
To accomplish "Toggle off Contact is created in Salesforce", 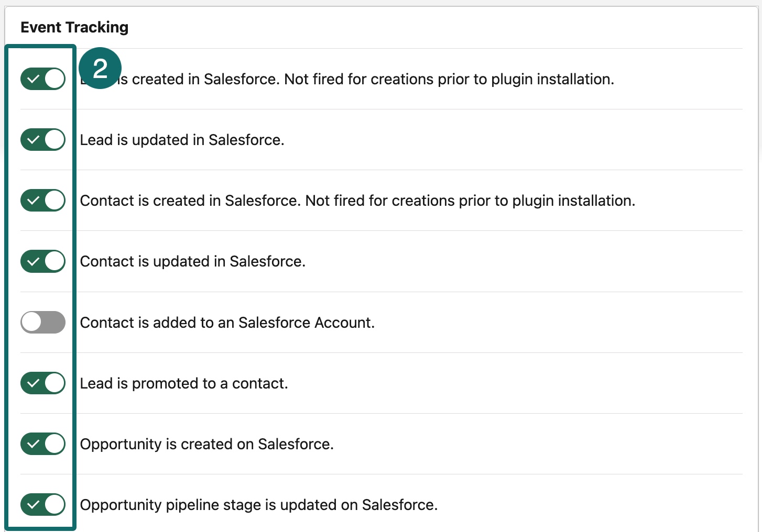I will (43, 201).
